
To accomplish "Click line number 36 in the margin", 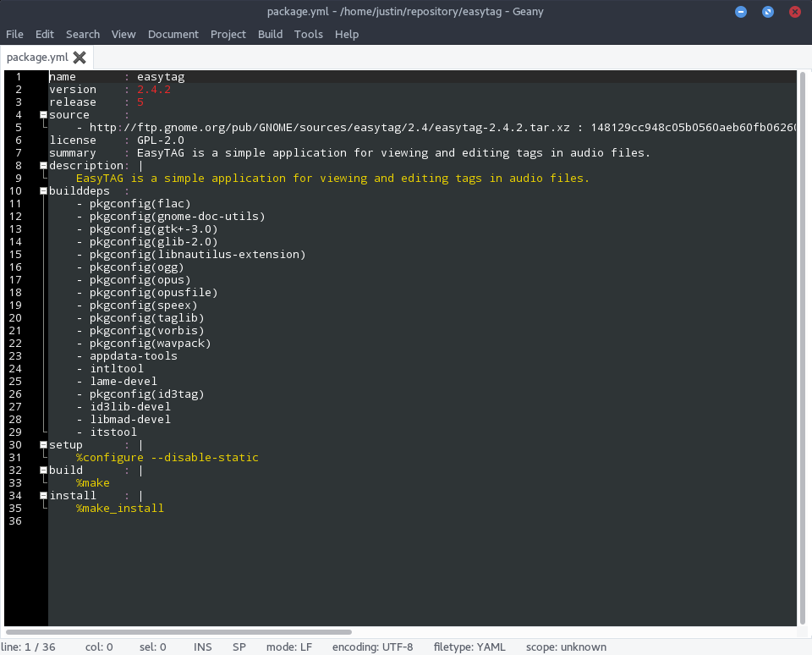I will pos(15,521).
